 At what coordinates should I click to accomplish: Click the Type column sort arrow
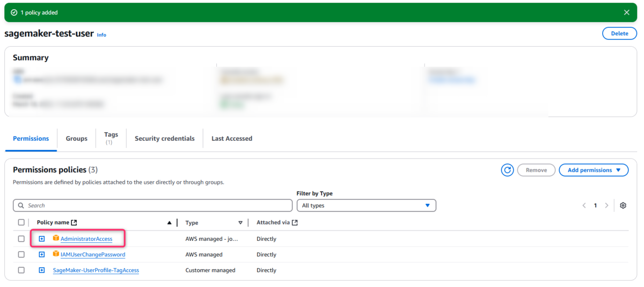[240, 223]
